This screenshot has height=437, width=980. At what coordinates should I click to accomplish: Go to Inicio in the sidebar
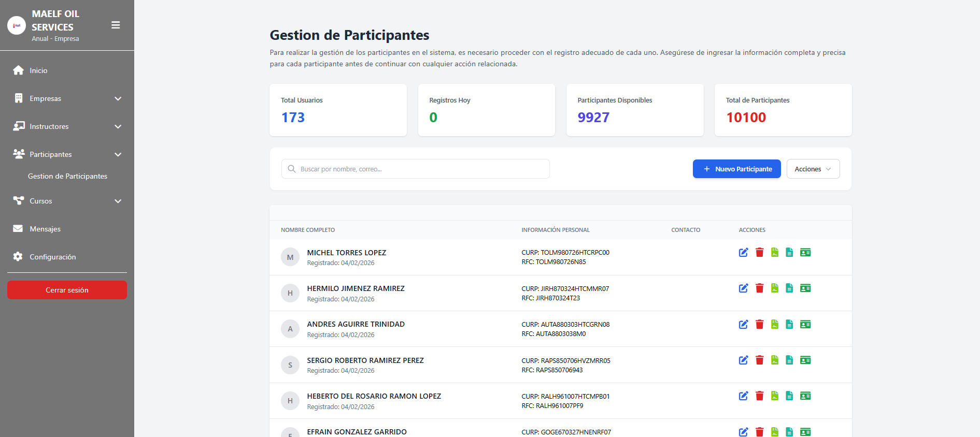tap(38, 70)
